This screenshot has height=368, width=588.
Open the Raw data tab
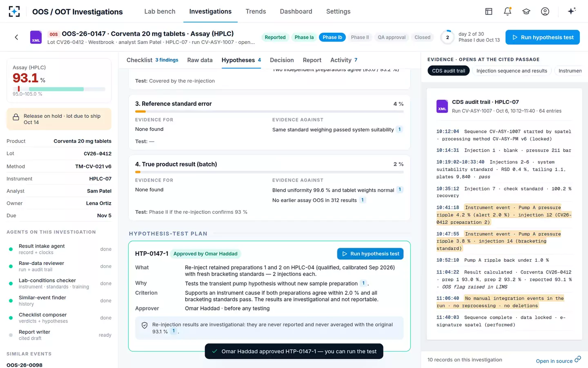pos(200,60)
